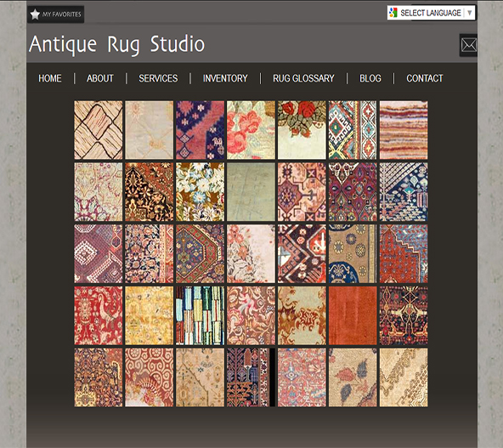Open the CONTACT page

point(425,78)
